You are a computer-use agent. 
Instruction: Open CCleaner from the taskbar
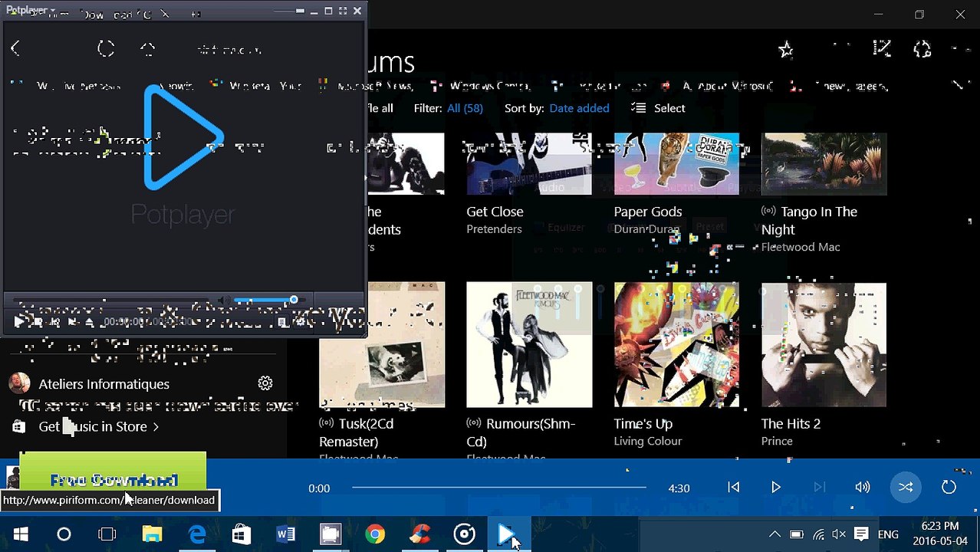pos(419,534)
